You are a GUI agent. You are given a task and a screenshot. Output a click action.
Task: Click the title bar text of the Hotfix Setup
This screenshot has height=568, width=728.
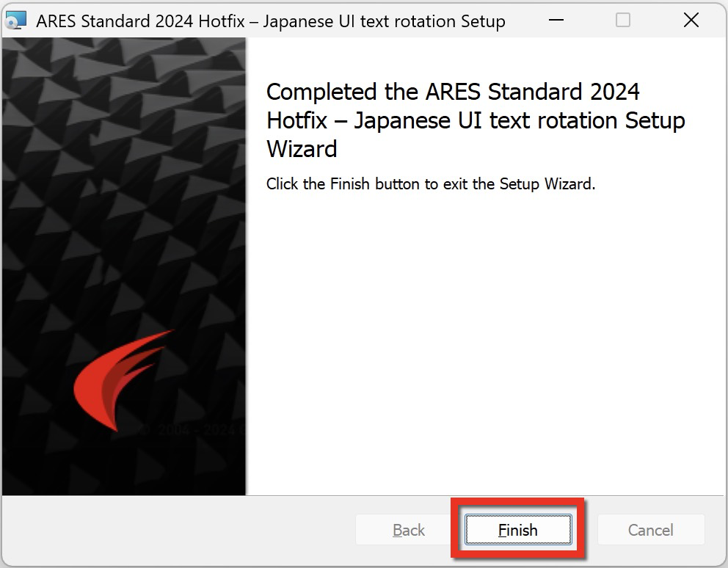tap(271, 21)
